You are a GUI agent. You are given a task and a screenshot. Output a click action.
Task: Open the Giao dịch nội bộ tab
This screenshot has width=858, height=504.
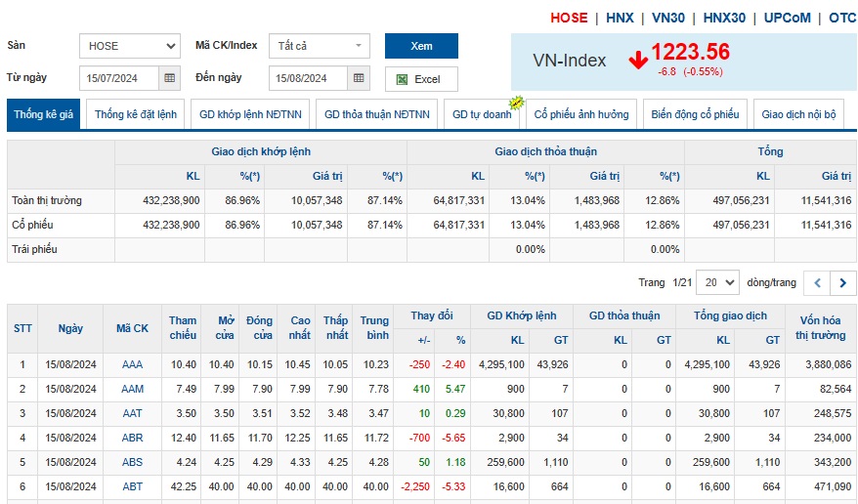click(x=798, y=114)
